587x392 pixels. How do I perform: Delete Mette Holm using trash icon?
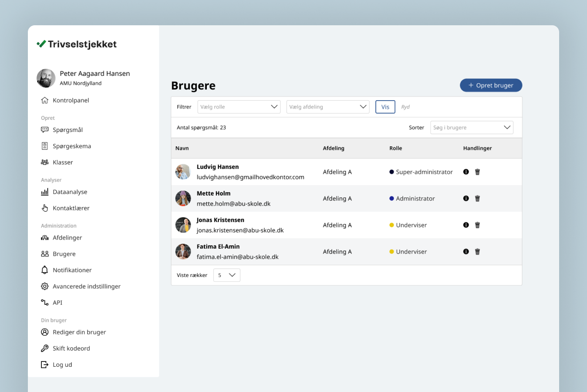(x=477, y=199)
